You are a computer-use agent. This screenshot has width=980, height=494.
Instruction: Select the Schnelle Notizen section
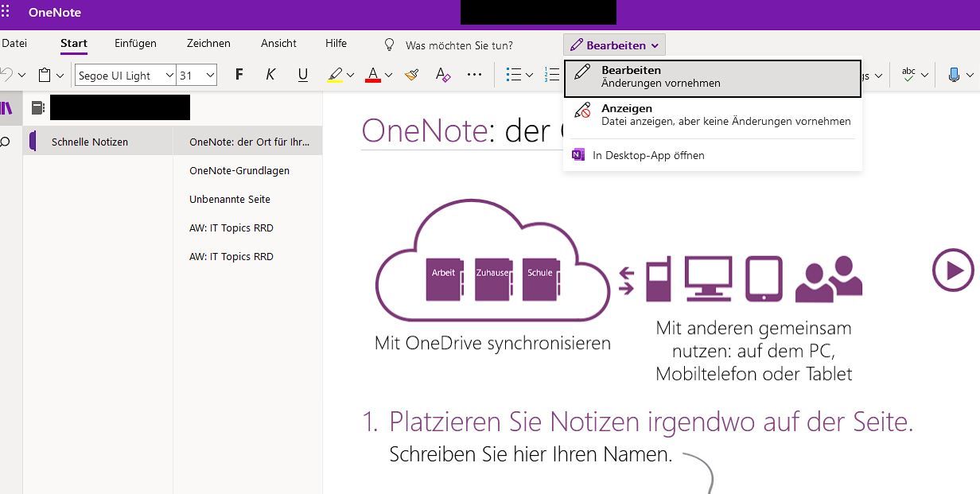click(98, 142)
